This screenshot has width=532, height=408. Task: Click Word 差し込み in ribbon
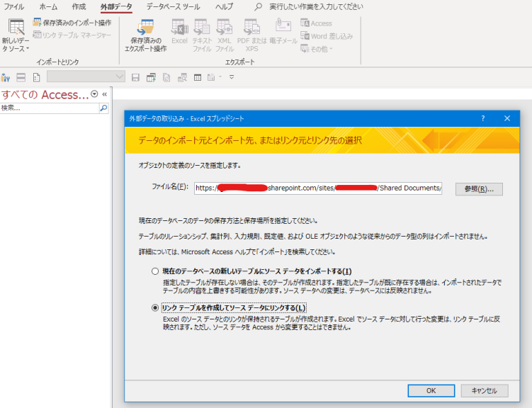tap(327, 36)
